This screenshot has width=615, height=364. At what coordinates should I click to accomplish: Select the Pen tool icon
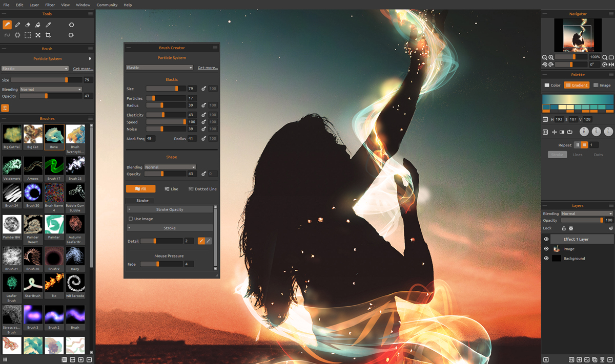[x=17, y=25]
